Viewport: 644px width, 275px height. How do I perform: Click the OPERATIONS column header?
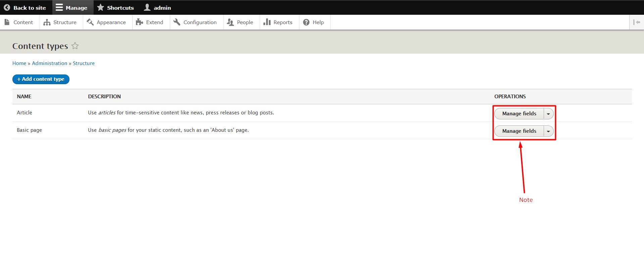(510, 97)
